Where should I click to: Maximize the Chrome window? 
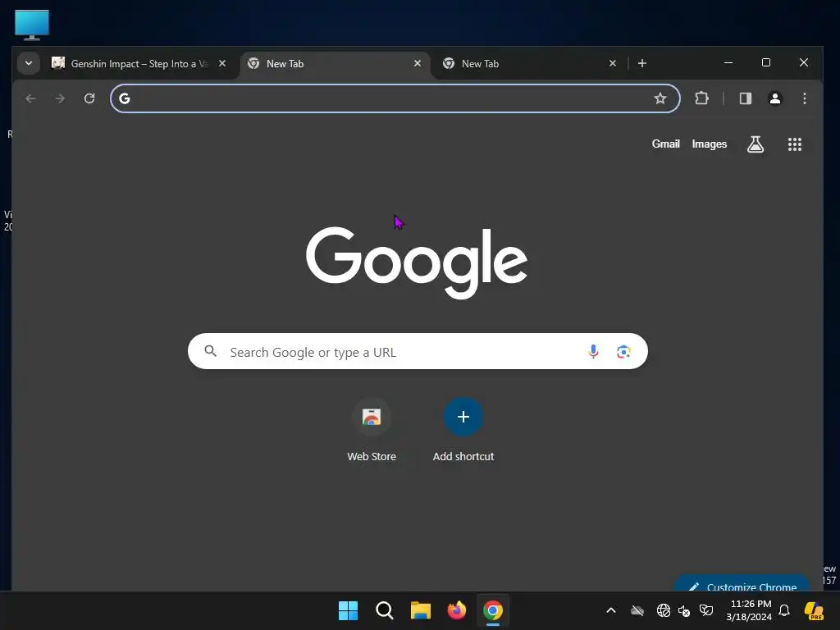click(x=766, y=62)
